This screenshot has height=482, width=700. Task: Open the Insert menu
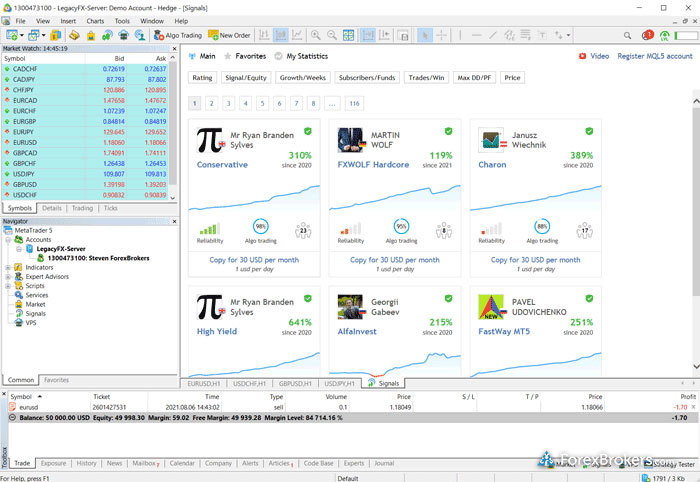pos(68,21)
